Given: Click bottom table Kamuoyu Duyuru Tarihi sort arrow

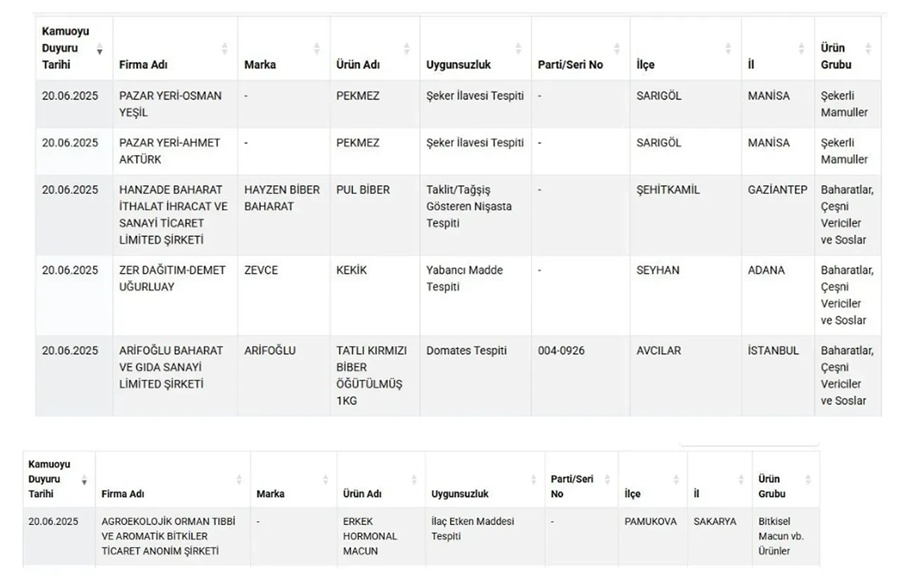Looking at the screenshot, I should tap(84, 480).
